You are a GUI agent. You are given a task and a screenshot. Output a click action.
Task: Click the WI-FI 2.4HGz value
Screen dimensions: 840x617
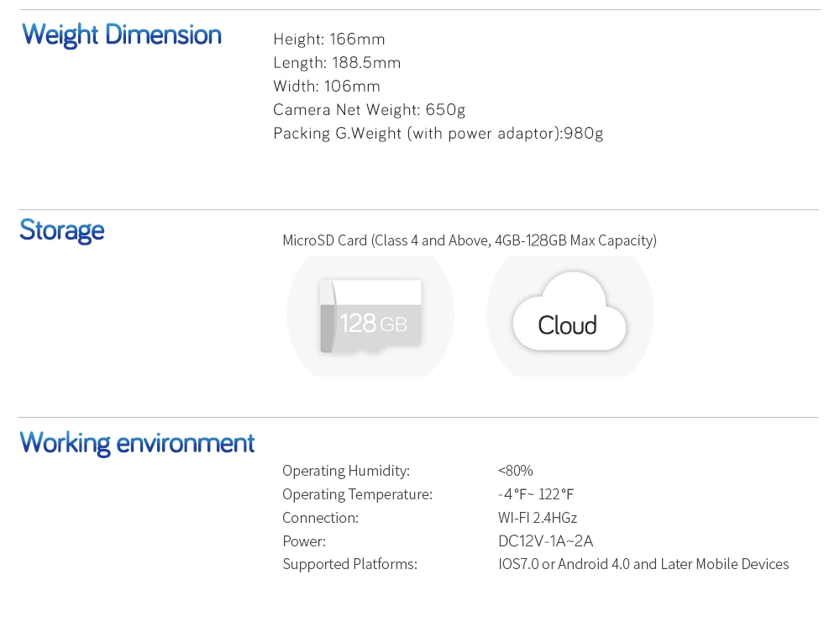pyautogui.click(x=538, y=518)
